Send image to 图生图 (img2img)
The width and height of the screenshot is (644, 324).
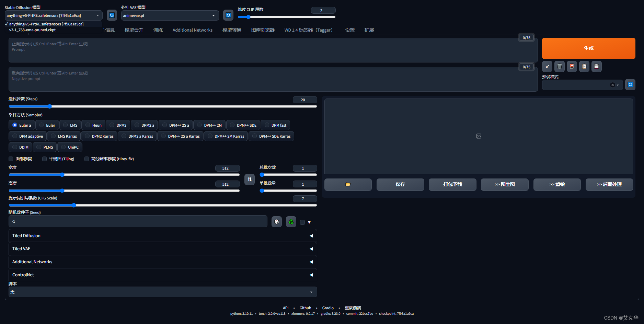505,184
